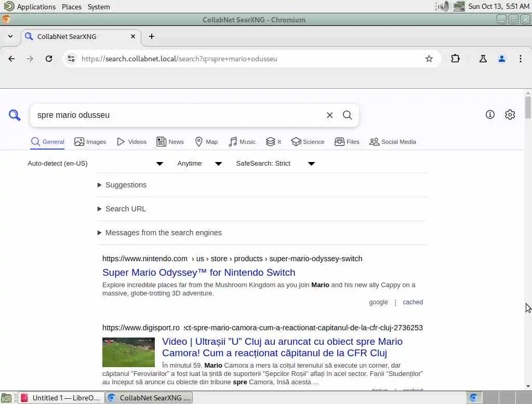Expand the Suggestions section
This screenshot has width=532, height=404.
click(122, 185)
